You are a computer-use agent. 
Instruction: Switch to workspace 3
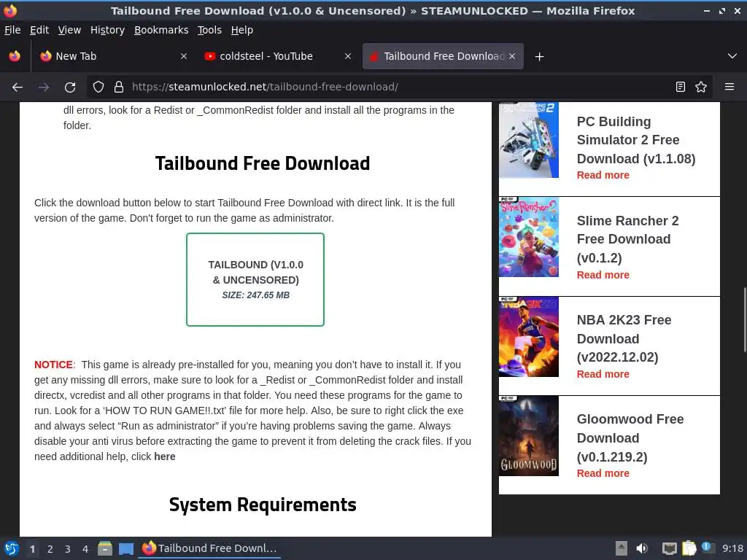click(x=68, y=548)
